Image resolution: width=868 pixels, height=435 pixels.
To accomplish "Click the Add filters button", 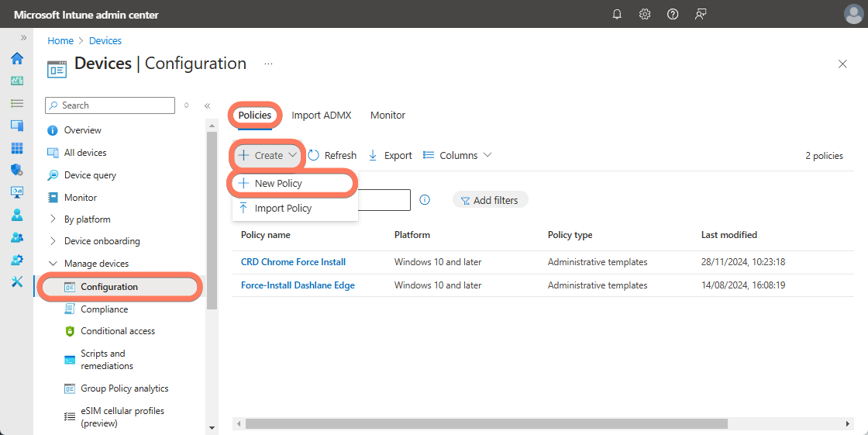I will [490, 200].
